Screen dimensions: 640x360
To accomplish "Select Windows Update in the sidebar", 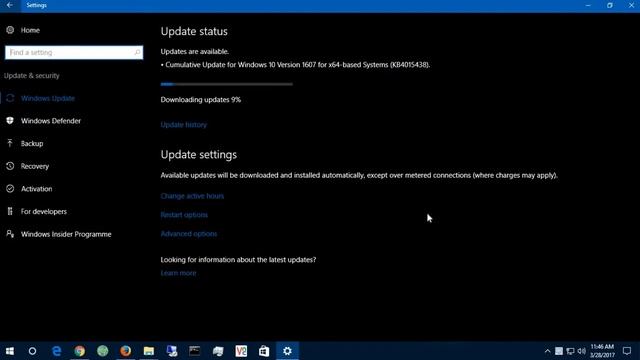I will 48,98.
